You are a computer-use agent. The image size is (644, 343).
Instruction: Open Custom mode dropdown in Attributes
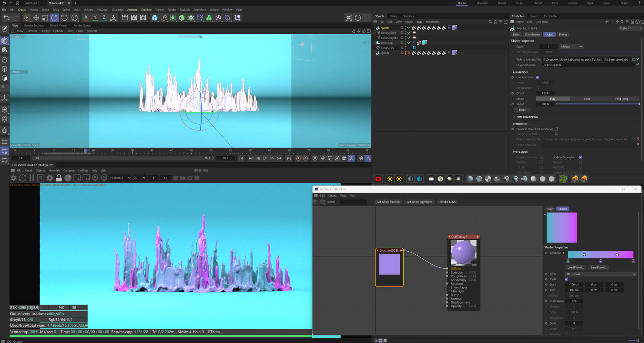[630, 28]
